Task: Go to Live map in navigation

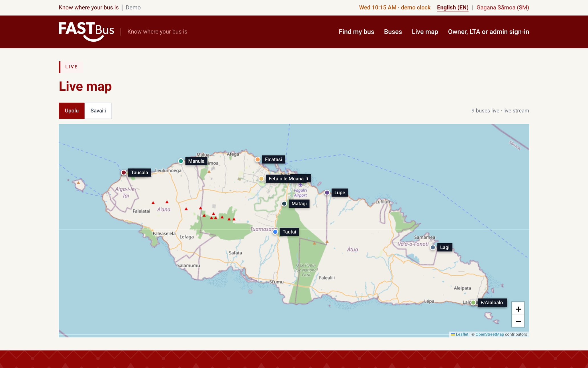Action: (x=425, y=32)
